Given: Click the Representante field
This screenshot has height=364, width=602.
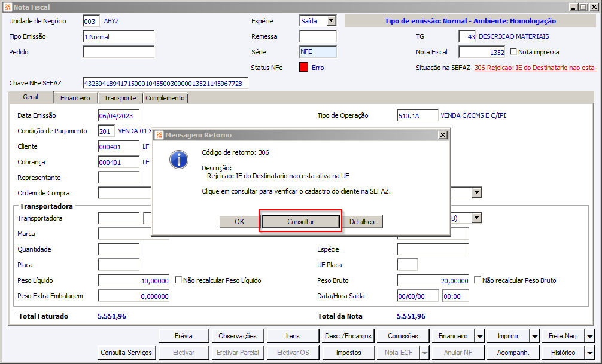Looking at the screenshot, I should [118, 178].
